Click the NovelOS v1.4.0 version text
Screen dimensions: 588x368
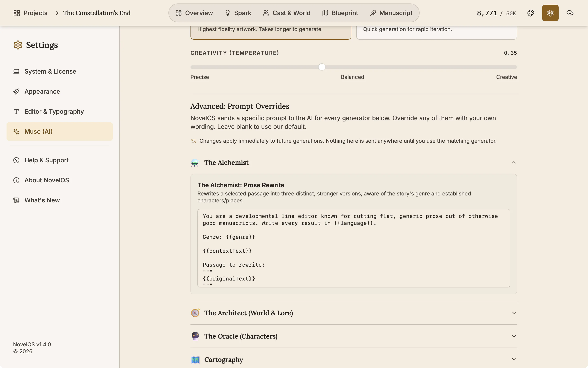pyautogui.click(x=32, y=344)
